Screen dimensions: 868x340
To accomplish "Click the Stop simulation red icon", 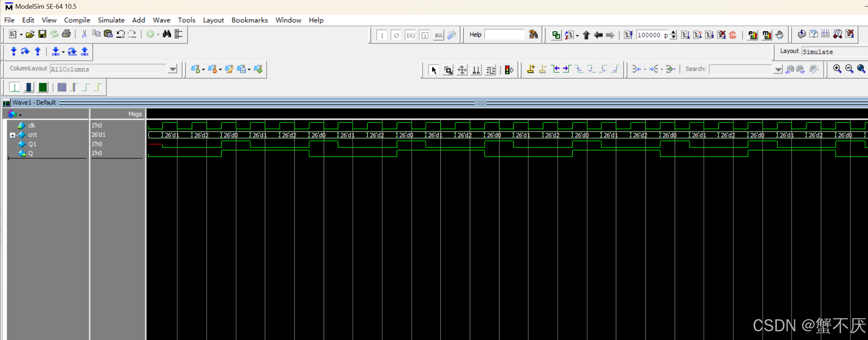I will [733, 35].
